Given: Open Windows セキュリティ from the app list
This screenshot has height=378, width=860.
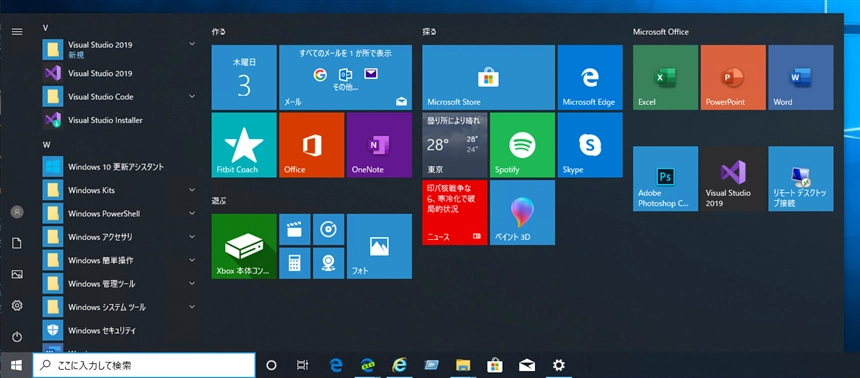Looking at the screenshot, I should coord(121,330).
